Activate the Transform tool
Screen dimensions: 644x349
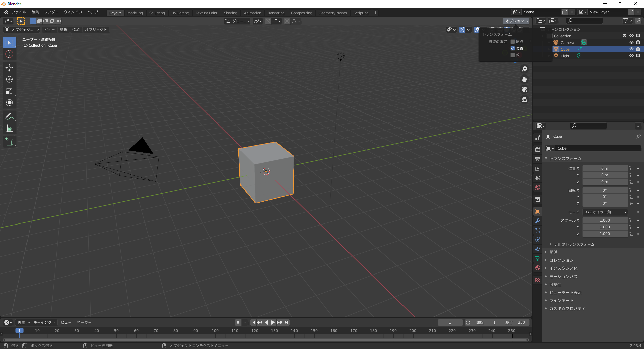(x=9, y=103)
